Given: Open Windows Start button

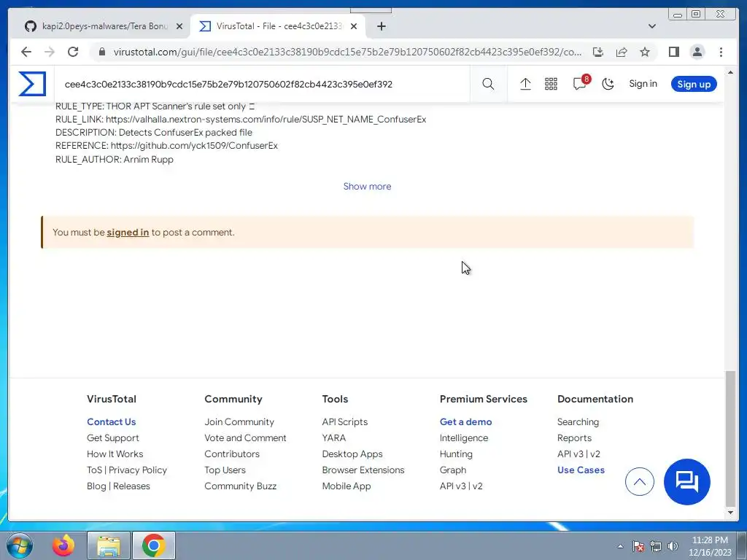Looking at the screenshot, I should pyautogui.click(x=19, y=545).
